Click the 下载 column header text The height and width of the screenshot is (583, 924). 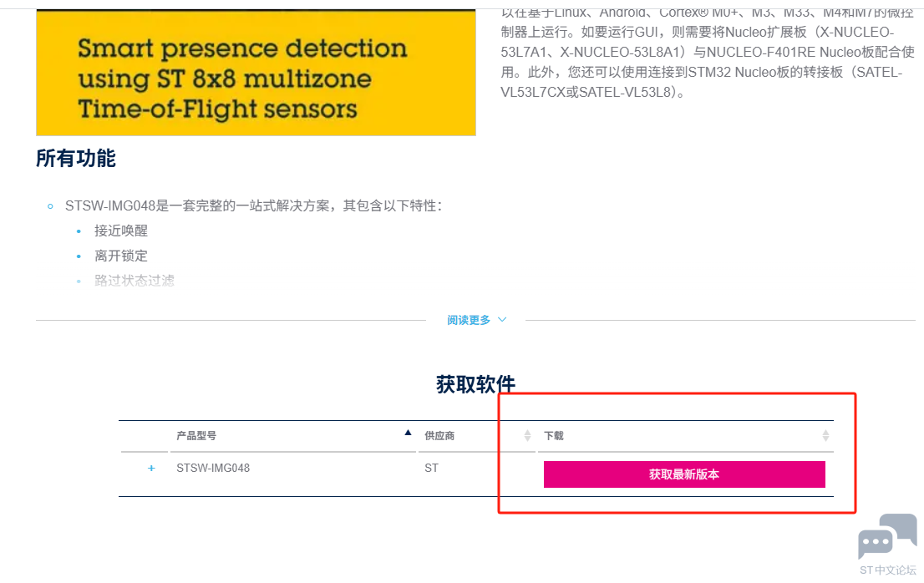(x=554, y=436)
